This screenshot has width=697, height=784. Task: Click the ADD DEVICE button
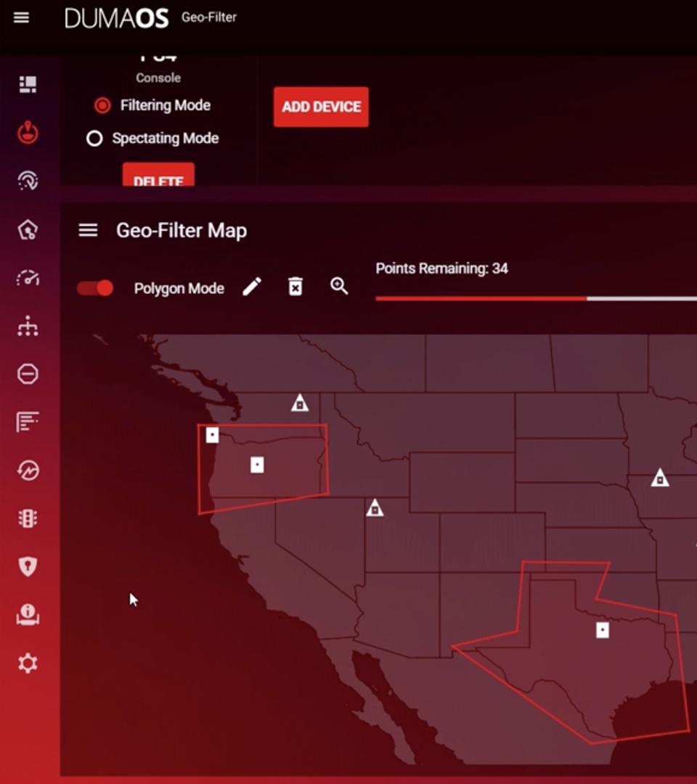[x=321, y=107]
